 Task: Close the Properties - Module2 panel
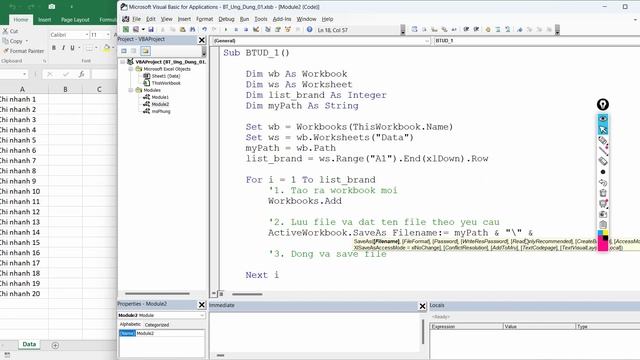(x=202, y=304)
